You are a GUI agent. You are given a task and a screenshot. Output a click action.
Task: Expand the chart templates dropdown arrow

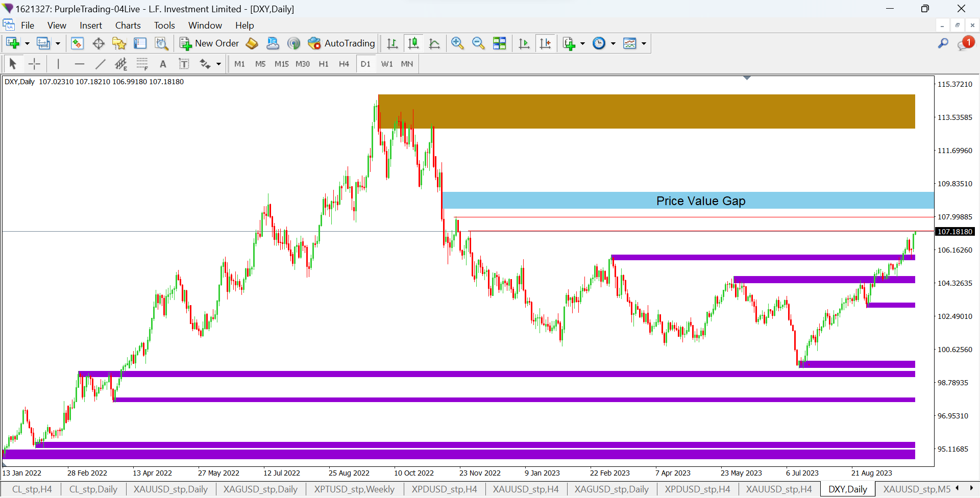click(644, 43)
